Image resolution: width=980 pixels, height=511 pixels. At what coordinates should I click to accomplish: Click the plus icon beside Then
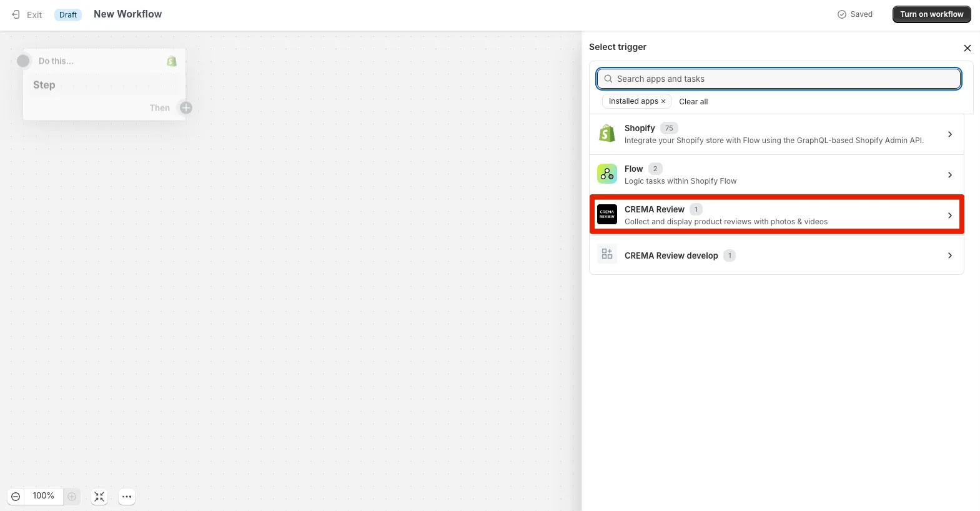[186, 108]
